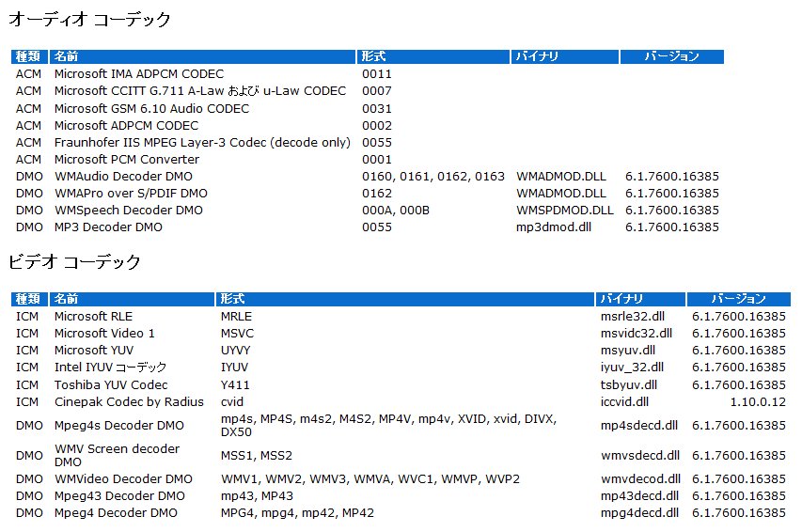Select the 'MSS1, MSS2' format cell
Viewport: 802px width, 532px height.
pos(257,455)
